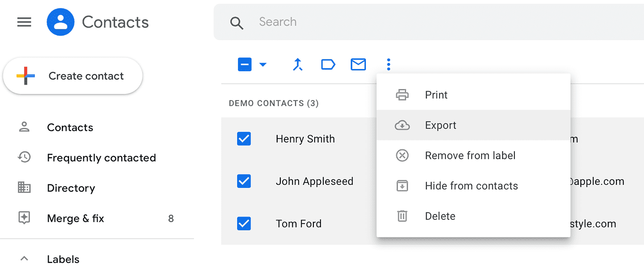
Task: Click the merge contacts icon
Action: click(x=298, y=65)
